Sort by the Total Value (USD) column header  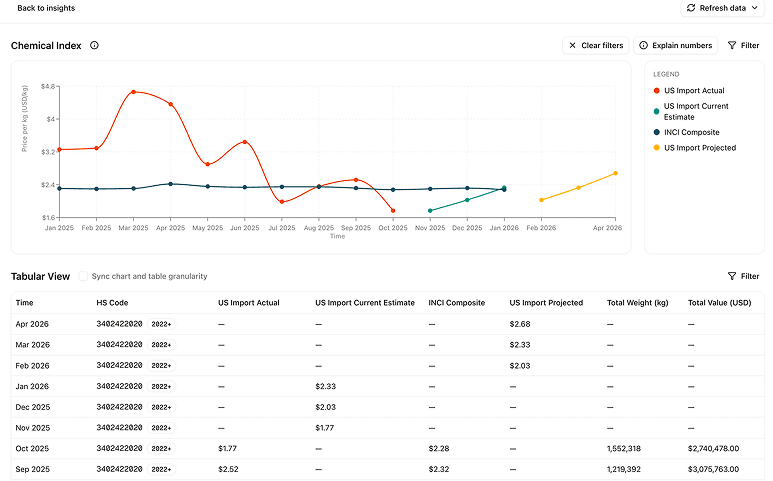pos(719,302)
